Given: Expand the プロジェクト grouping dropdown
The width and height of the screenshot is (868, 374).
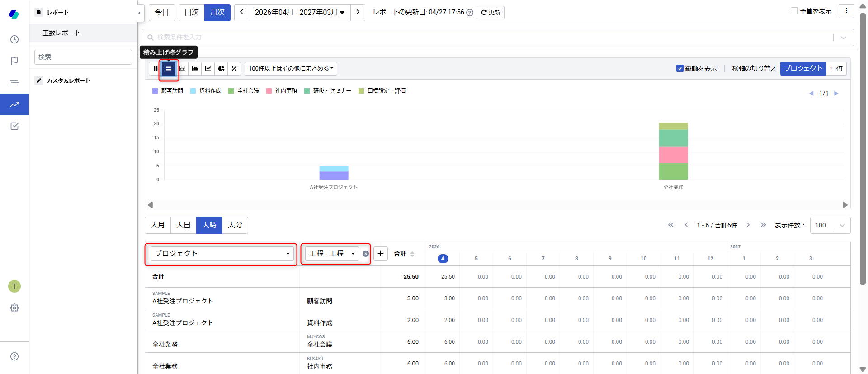Looking at the screenshot, I should point(222,254).
